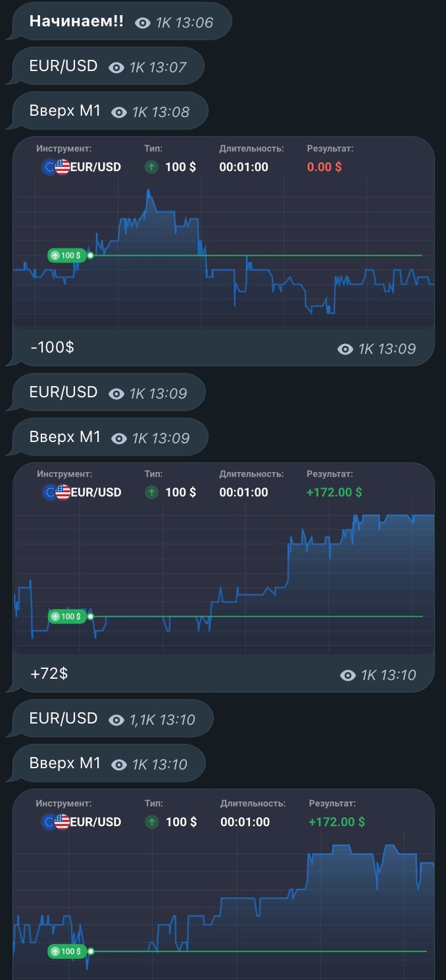Click the eye icon beside the +72$ caption

pos(348,675)
